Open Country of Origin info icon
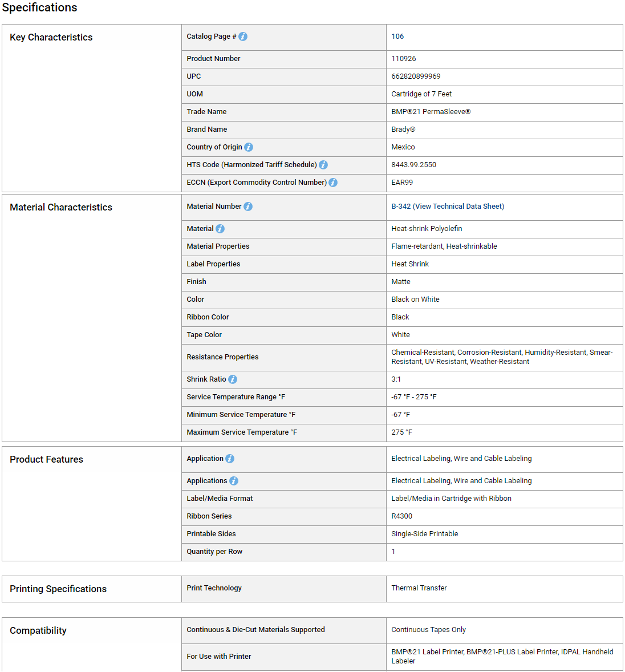The height and width of the screenshot is (672, 625). (249, 147)
